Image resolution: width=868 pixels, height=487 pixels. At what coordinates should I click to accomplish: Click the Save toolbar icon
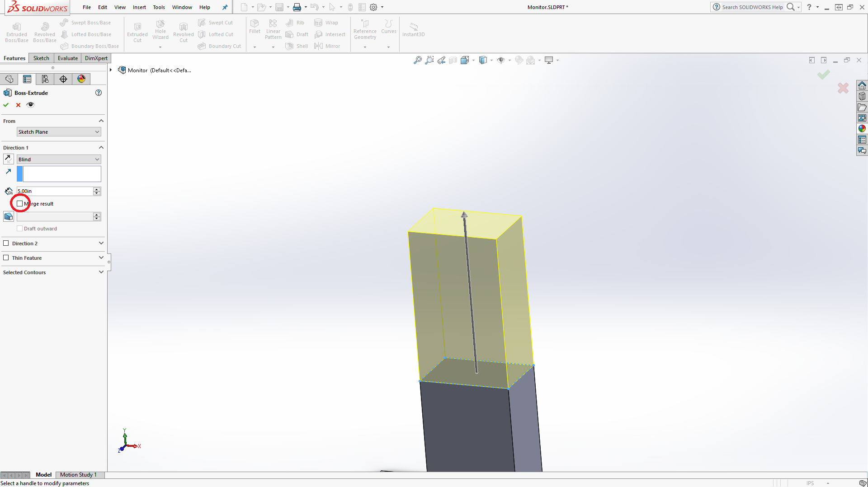click(279, 7)
